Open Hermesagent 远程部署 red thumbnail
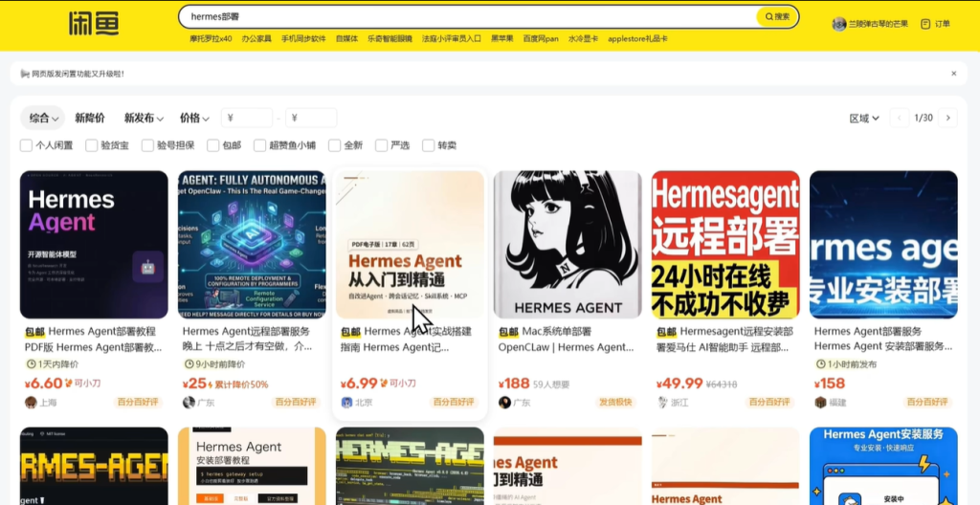Image resolution: width=980 pixels, height=505 pixels. click(725, 245)
